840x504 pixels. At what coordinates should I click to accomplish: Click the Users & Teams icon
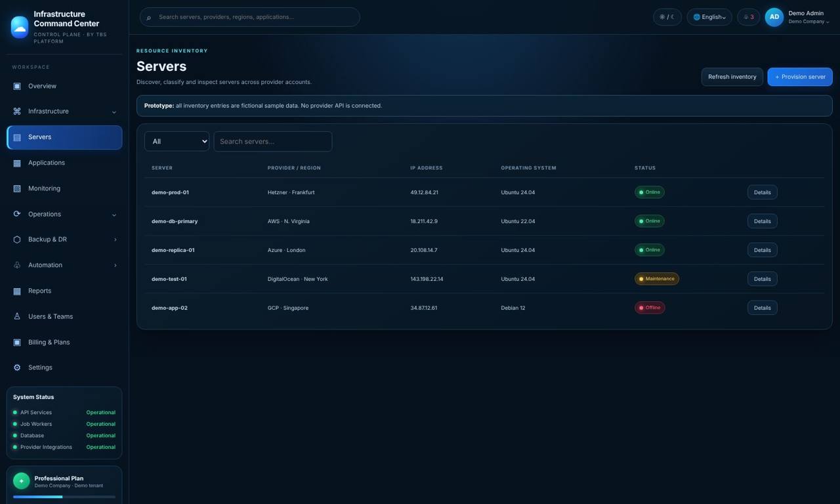tap(17, 316)
